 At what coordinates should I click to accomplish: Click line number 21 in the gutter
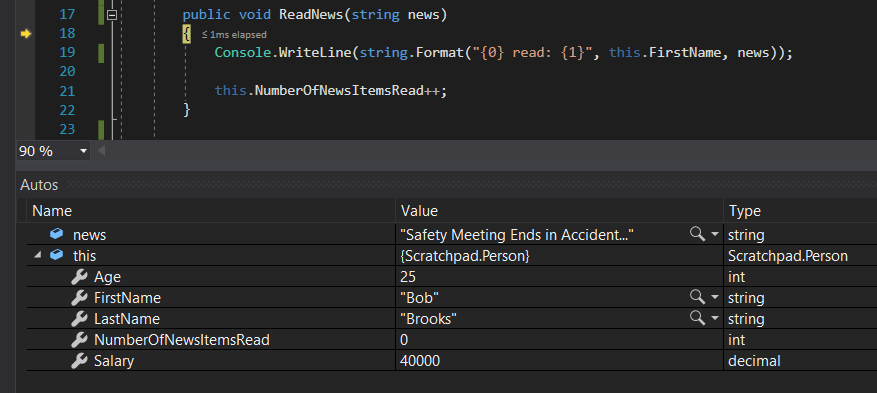click(67, 91)
